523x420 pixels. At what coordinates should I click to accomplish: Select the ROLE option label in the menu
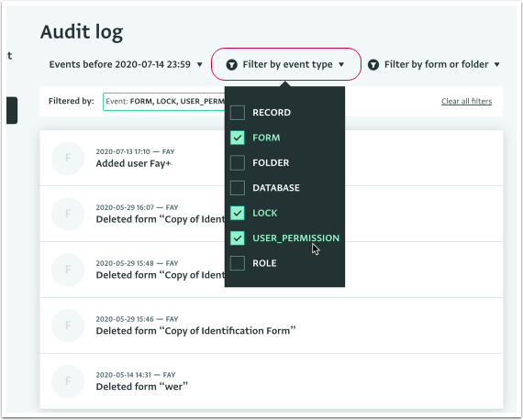(x=264, y=263)
